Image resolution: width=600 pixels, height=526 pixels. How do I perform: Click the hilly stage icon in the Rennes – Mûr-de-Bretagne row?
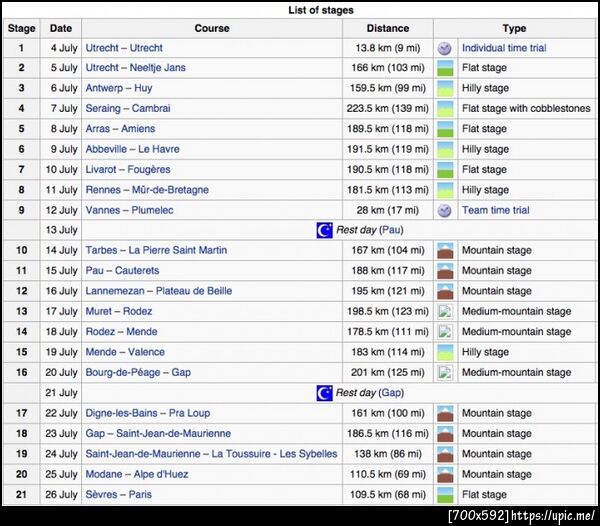coord(445,190)
